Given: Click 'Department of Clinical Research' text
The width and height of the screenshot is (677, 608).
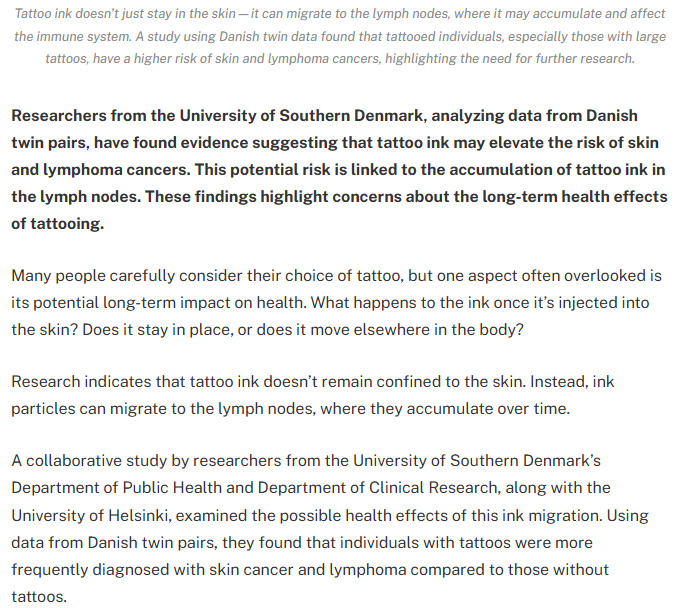Looking at the screenshot, I should (x=377, y=488).
